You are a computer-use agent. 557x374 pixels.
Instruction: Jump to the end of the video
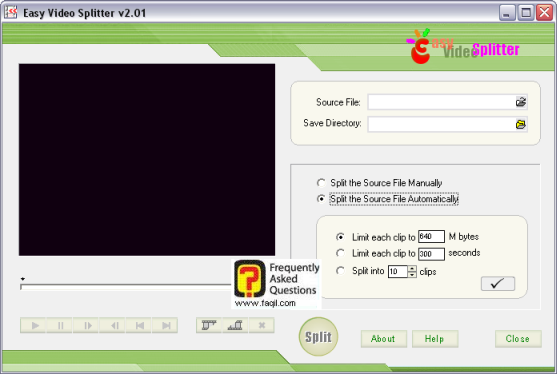(x=165, y=325)
